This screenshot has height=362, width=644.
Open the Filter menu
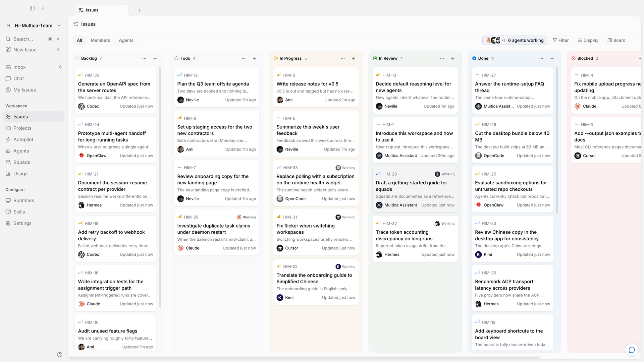560,40
